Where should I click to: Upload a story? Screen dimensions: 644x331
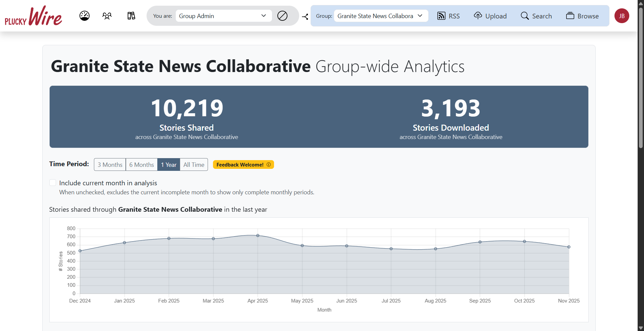490,16
